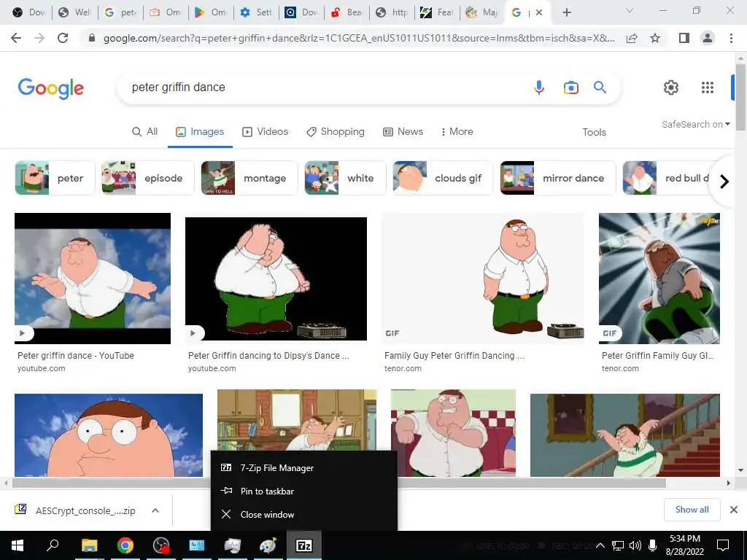Open the Chrome profile avatar
Viewport: 747px width, 560px height.
coord(708,38)
